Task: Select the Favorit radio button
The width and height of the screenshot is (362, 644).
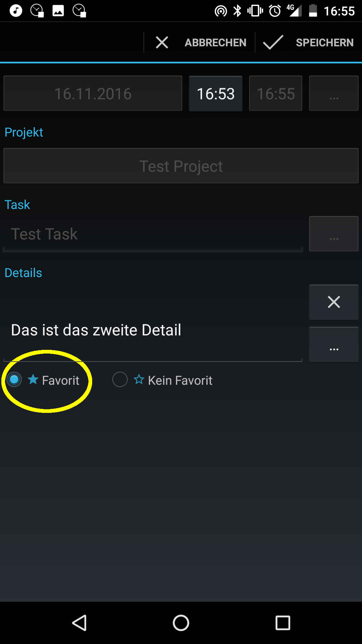Action: 14,380
